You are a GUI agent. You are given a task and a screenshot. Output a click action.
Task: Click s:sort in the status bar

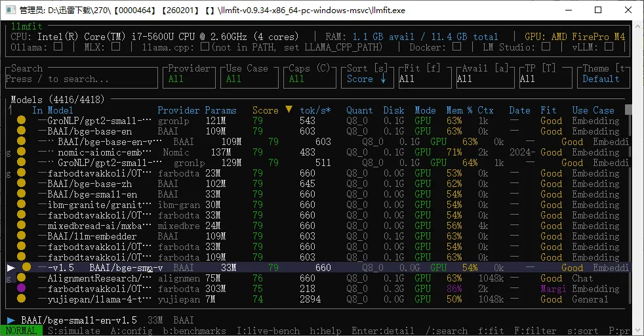click(582, 331)
